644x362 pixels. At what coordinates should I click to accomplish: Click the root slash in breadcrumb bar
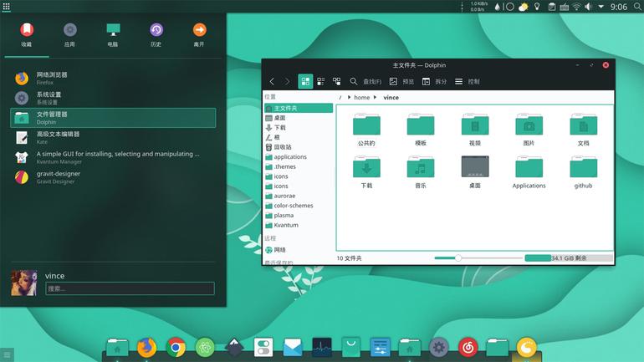point(340,98)
